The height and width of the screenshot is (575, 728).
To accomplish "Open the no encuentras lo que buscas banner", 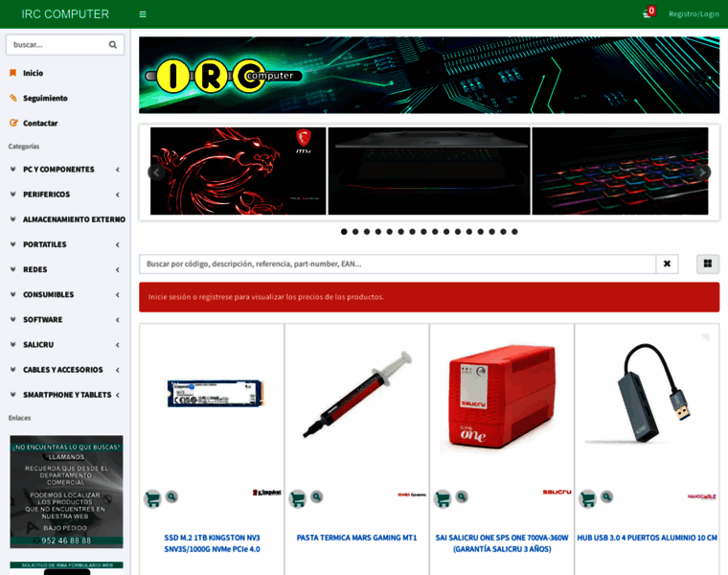I will pos(66,492).
